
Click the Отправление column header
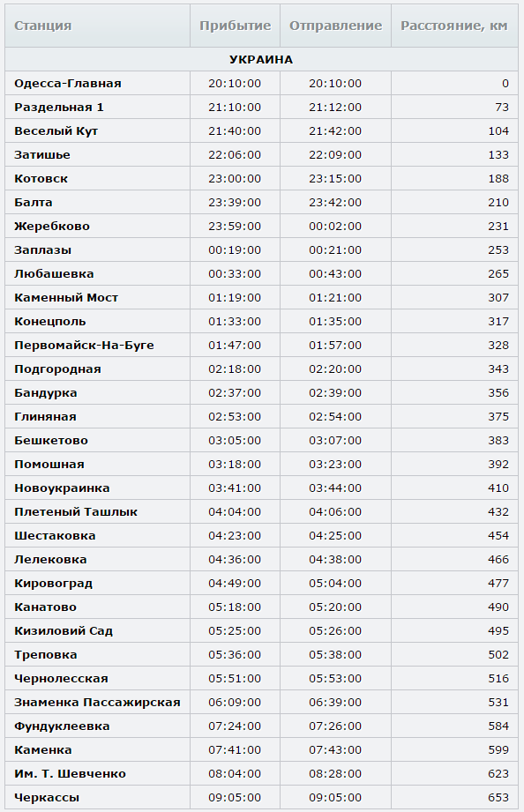[335, 26]
